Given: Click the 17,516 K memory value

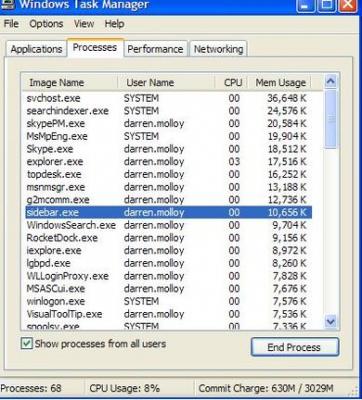Looking at the screenshot, I should click(287, 162).
